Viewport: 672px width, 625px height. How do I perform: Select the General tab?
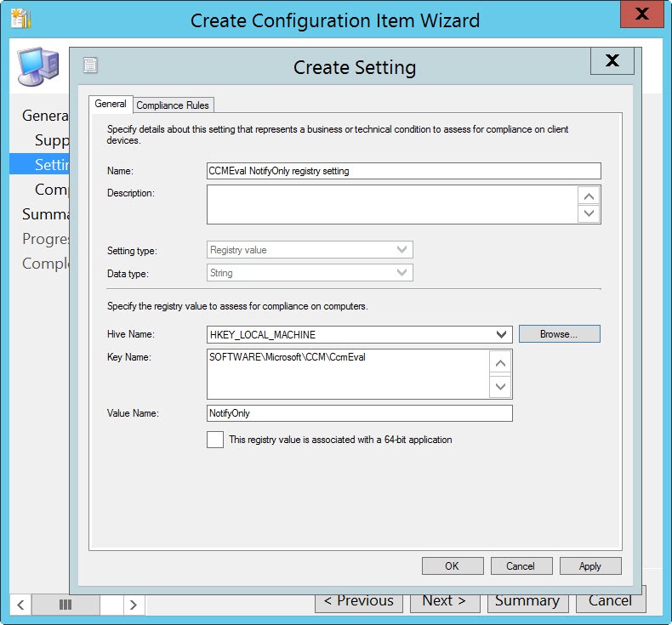click(111, 104)
